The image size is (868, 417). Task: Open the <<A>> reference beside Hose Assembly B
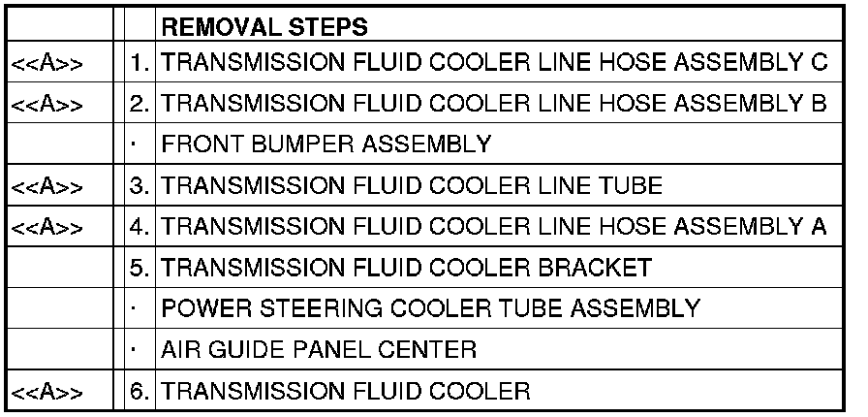click(x=46, y=105)
